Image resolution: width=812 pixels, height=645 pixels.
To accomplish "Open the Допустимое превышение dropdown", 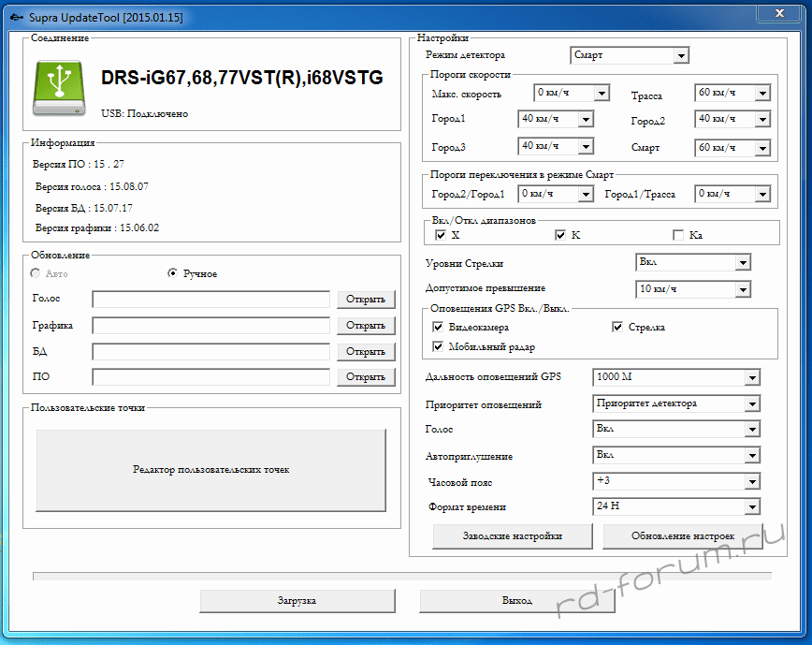I will 693,289.
